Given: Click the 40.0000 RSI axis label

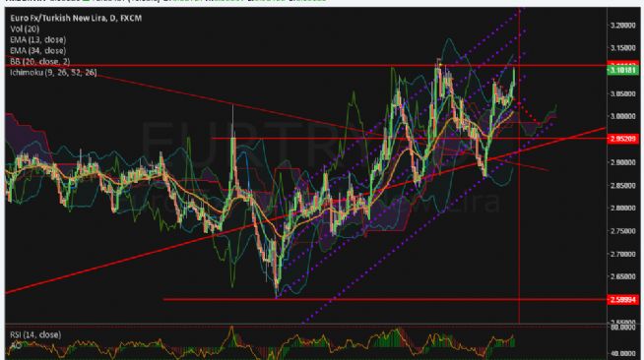Looking at the screenshot, I should [x=623, y=353].
